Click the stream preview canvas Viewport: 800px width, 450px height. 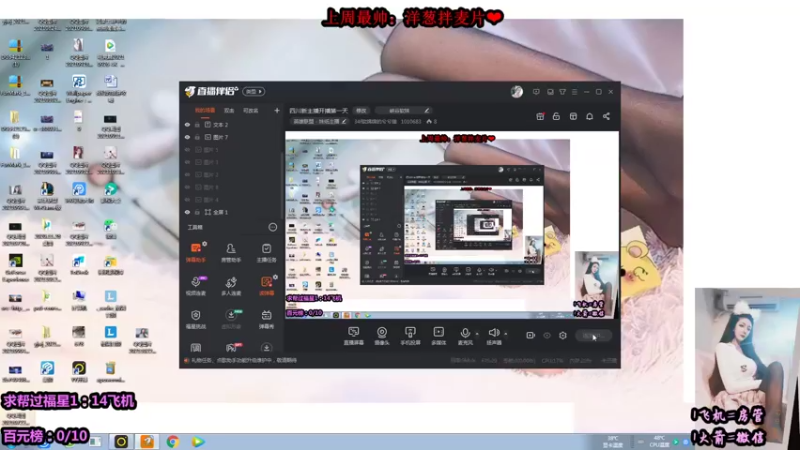pyautogui.click(x=452, y=226)
